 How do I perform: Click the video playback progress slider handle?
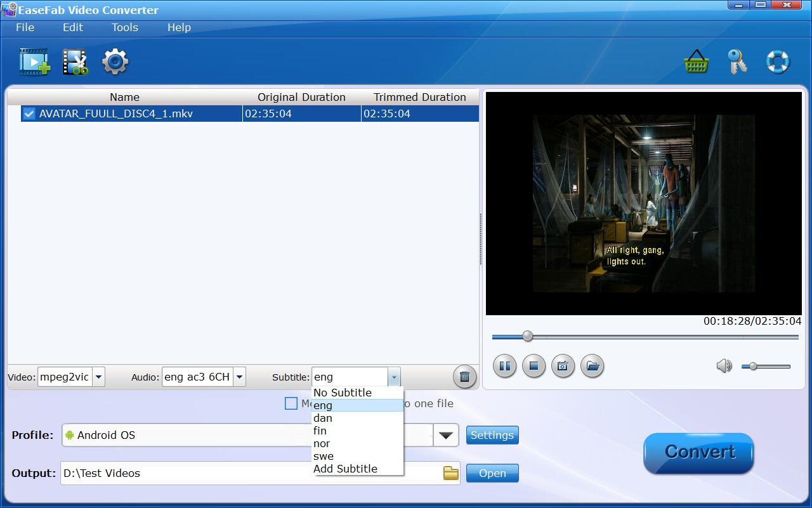pos(527,336)
